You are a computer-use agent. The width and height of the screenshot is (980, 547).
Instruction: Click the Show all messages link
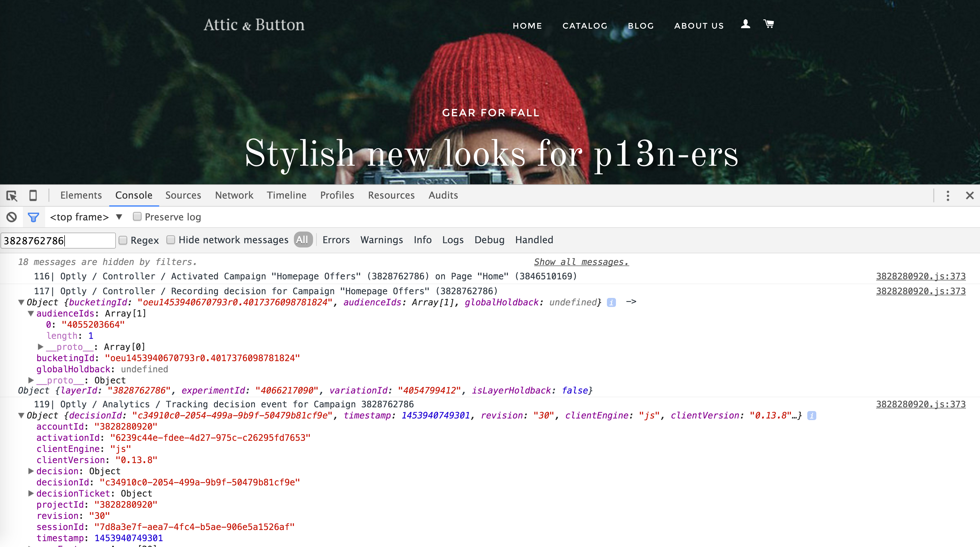pos(581,262)
